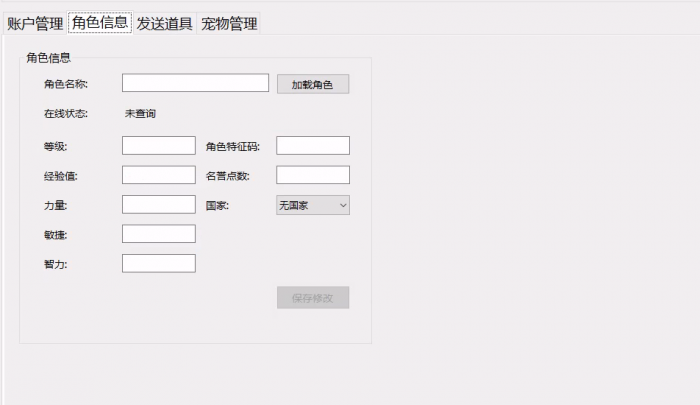Click the 未查询 online status text
This screenshot has height=405, width=700.
pos(140,114)
